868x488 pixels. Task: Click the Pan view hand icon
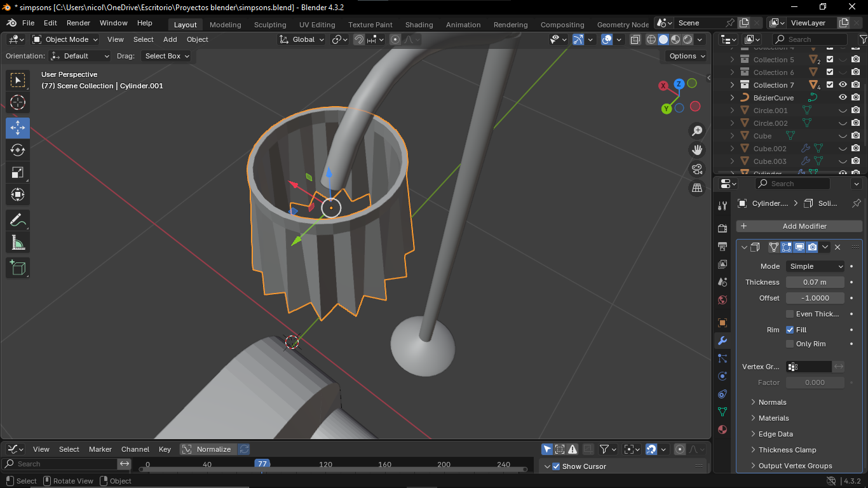tap(697, 150)
